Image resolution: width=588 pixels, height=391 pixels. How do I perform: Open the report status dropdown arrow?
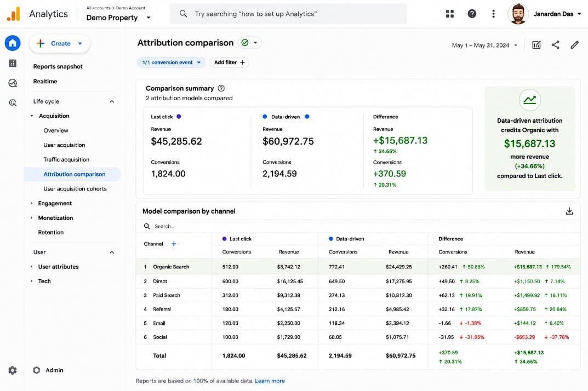coord(255,43)
